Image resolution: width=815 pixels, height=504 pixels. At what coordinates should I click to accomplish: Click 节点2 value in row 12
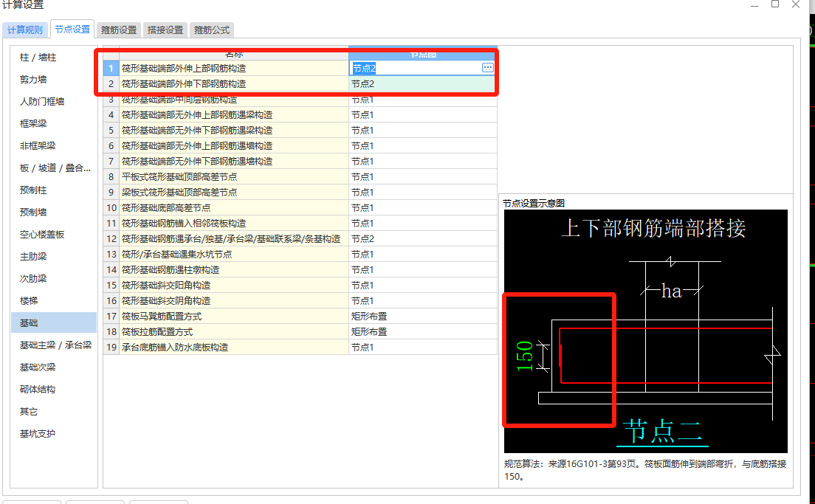(x=422, y=239)
